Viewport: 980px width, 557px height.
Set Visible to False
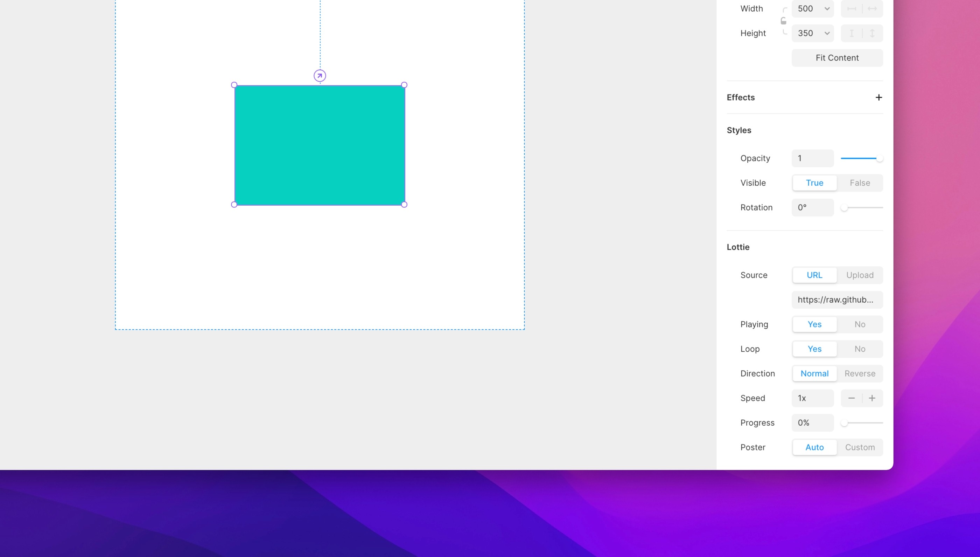point(860,183)
